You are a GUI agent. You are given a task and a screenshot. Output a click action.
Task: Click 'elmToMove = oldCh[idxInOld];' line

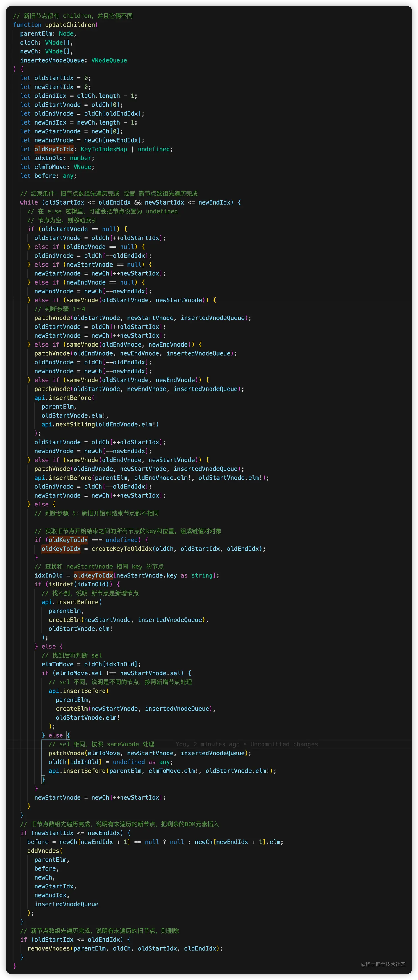tap(91, 664)
